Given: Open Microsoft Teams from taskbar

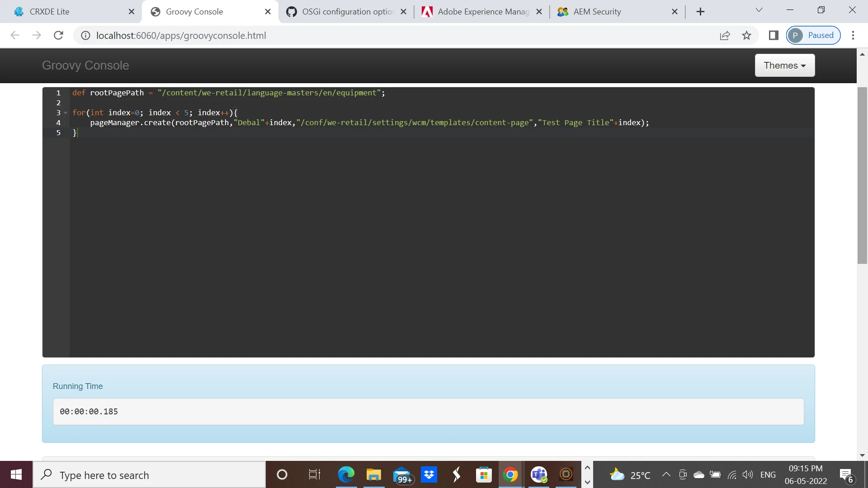Looking at the screenshot, I should click(x=538, y=474).
